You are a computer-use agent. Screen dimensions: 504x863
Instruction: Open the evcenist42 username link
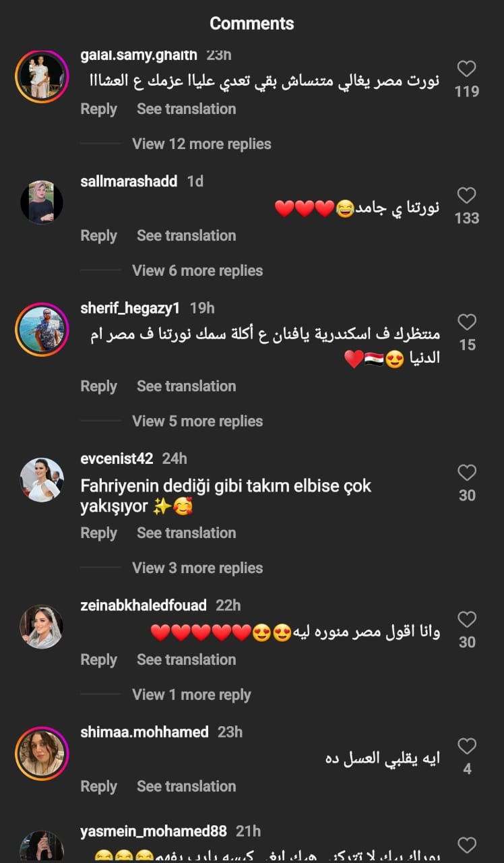pyautogui.click(x=117, y=458)
